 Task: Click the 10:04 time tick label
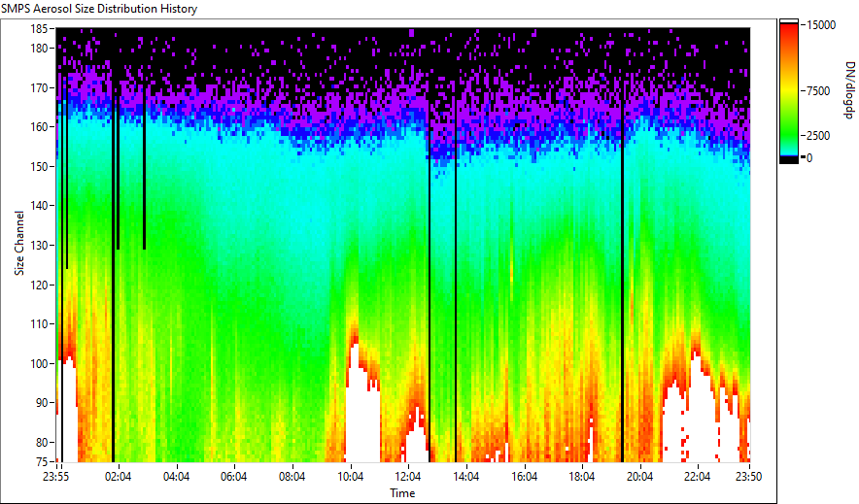351,477
